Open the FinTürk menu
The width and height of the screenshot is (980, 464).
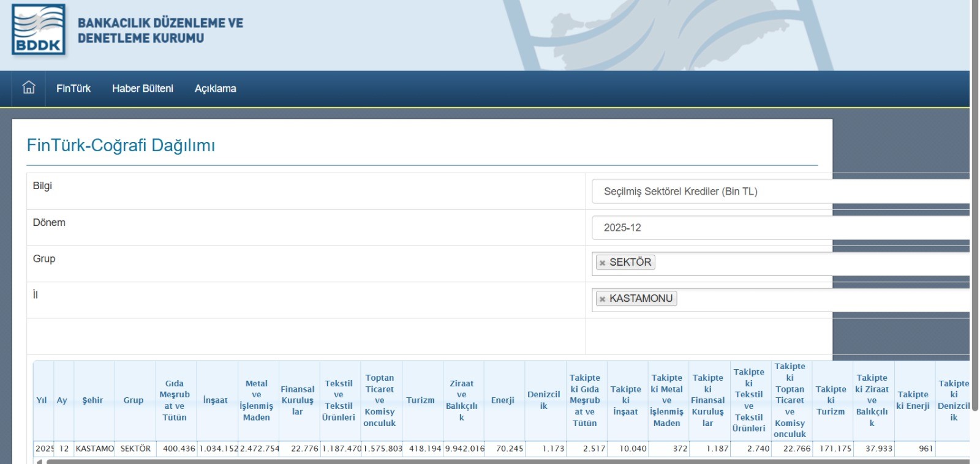[73, 89]
